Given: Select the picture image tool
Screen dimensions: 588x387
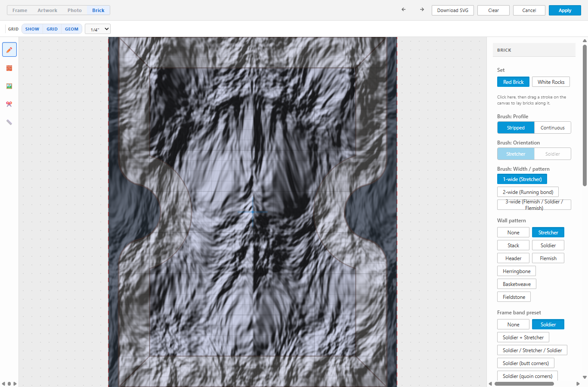Looking at the screenshot, I should point(9,86).
